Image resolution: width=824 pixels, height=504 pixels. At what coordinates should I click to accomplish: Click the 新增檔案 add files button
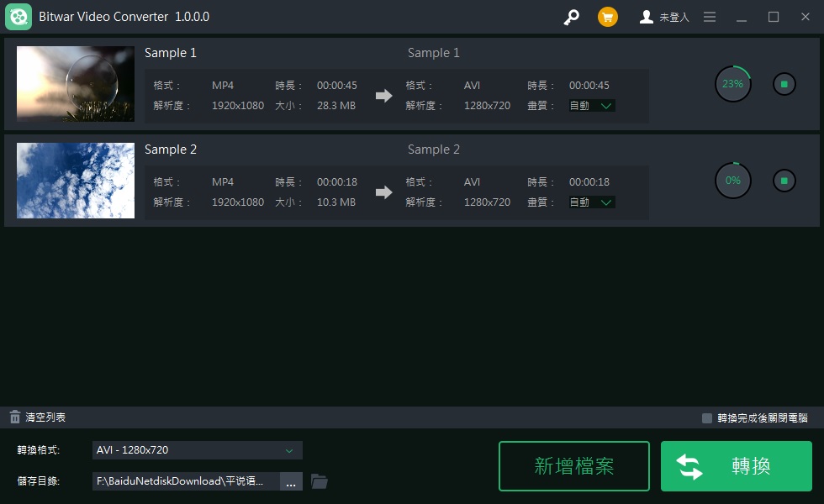(x=573, y=466)
